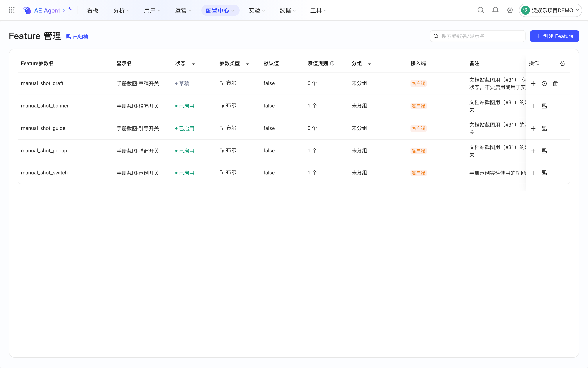Open 1个 rule link for manual_shot_switch

tap(312, 173)
